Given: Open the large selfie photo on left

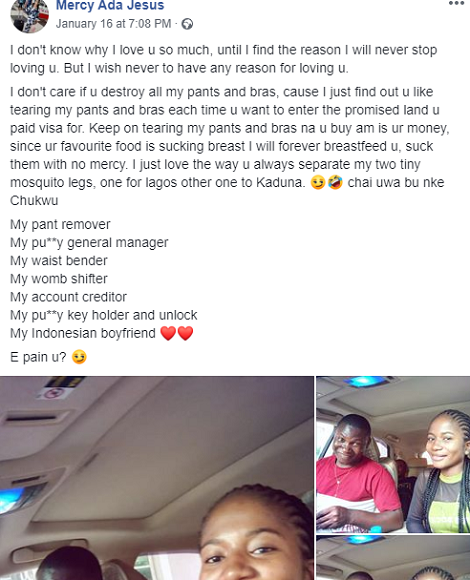Looking at the screenshot, I should point(157,478).
